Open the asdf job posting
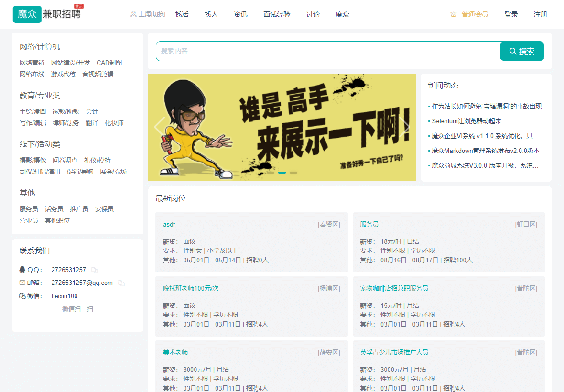564x392 pixels. pos(169,224)
